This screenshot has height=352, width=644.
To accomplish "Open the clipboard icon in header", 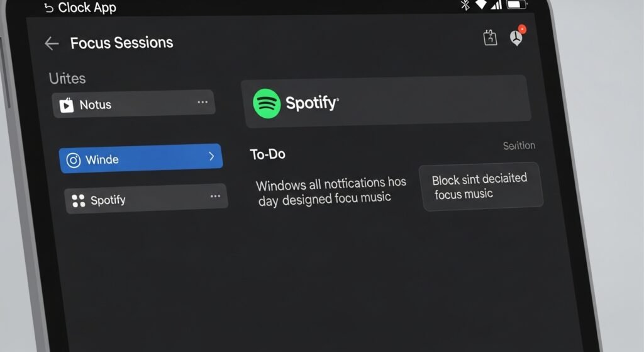I will [490, 38].
